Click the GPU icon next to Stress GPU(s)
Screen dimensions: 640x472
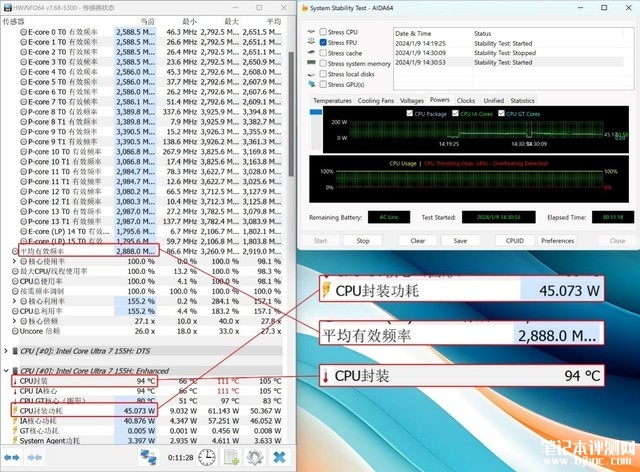click(311, 84)
